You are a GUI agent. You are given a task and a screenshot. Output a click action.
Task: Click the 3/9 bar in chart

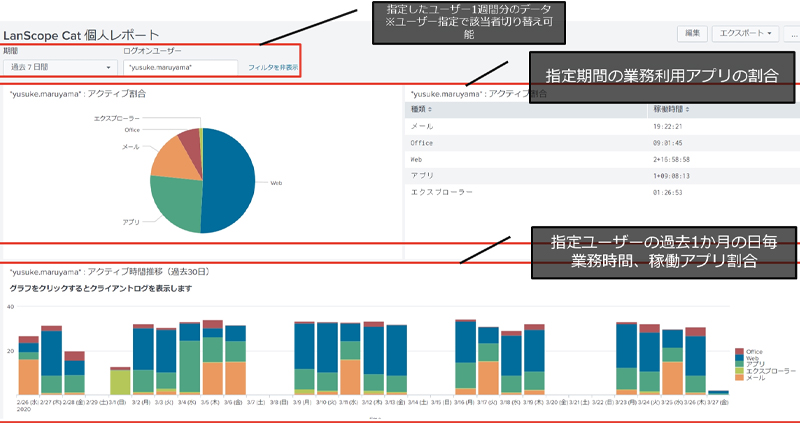(x=304, y=358)
